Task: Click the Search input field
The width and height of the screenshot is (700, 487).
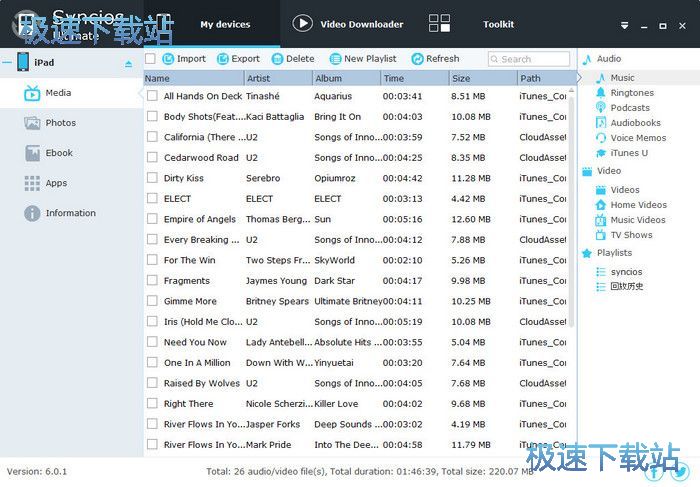Action: (529, 59)
